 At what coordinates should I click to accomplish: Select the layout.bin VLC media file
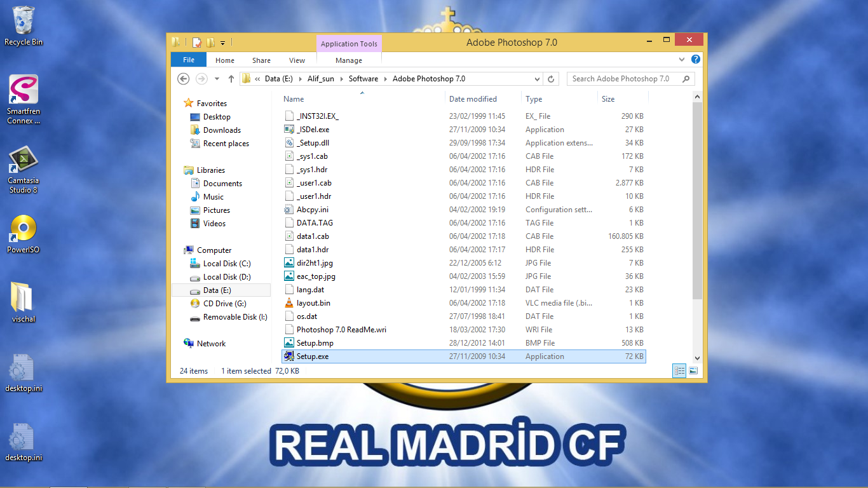coord(313,302)
